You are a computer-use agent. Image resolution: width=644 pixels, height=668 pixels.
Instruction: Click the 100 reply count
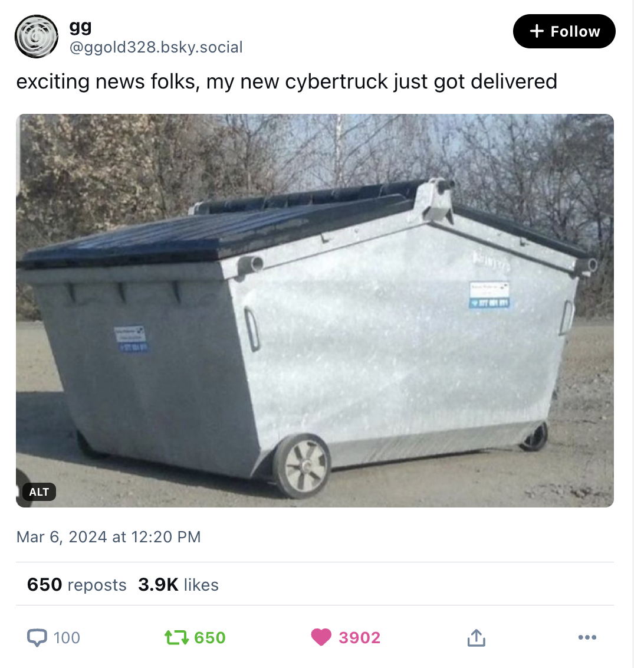[67, 638]
